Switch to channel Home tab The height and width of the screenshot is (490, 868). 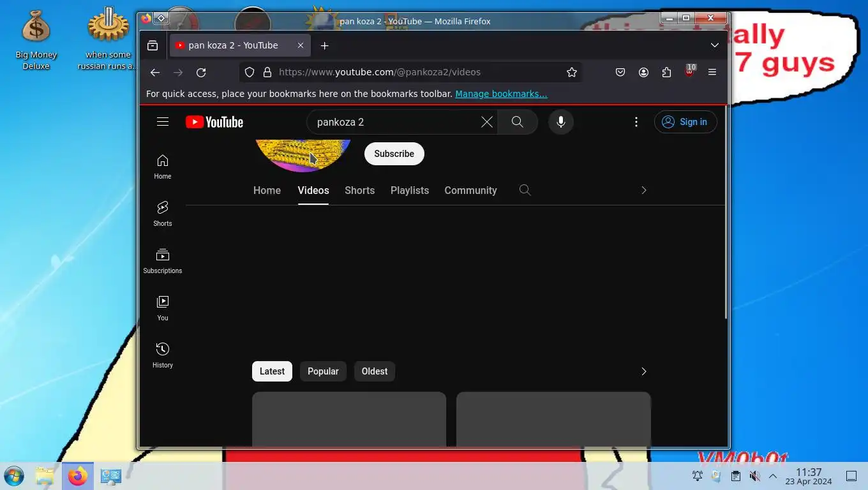point(267,190)
